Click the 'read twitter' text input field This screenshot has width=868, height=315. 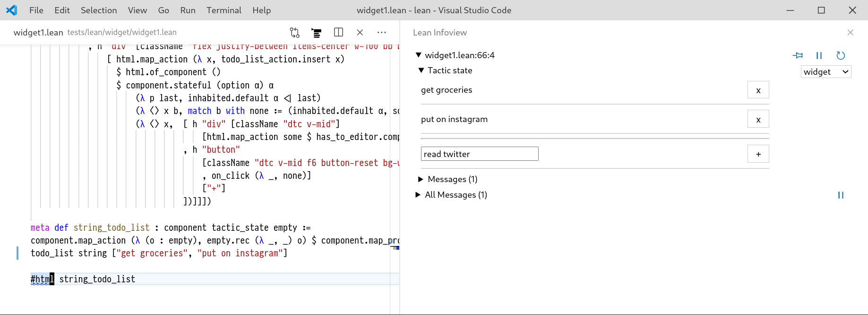pos(479,154)
